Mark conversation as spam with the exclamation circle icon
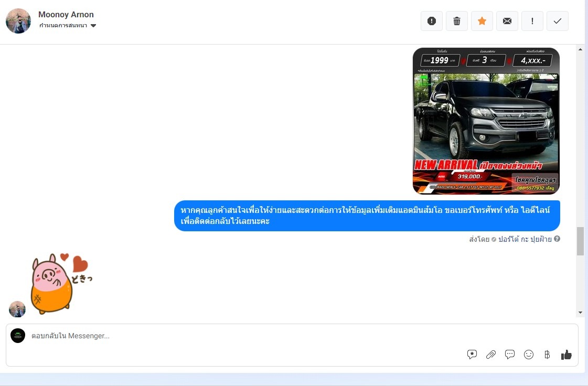588x386 pixels. (x=432, y=21)
